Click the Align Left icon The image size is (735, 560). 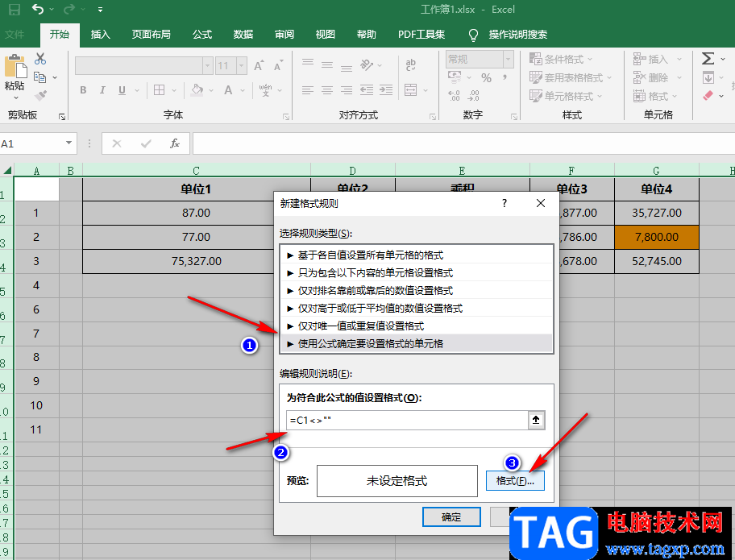click(308, 90)
